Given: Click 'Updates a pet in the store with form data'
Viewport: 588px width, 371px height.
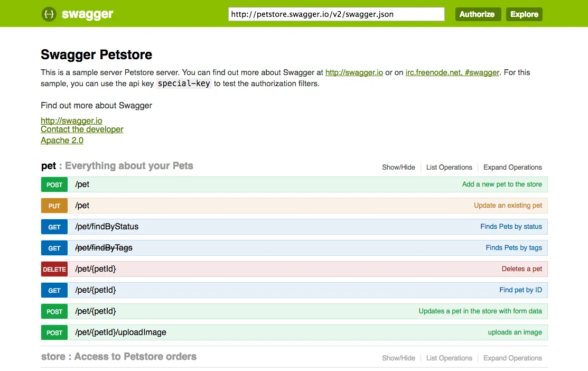Looking at the screenshot, I should 480,311.
